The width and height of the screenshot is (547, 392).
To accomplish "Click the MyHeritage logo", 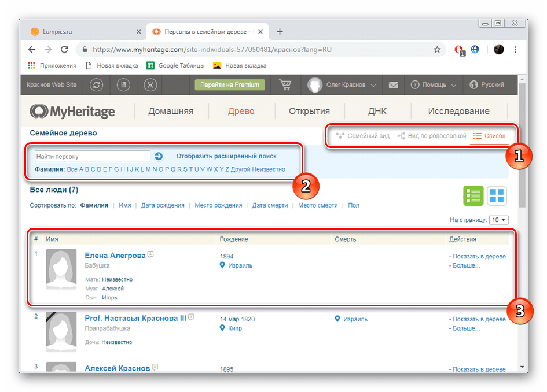I will (72, 112).
